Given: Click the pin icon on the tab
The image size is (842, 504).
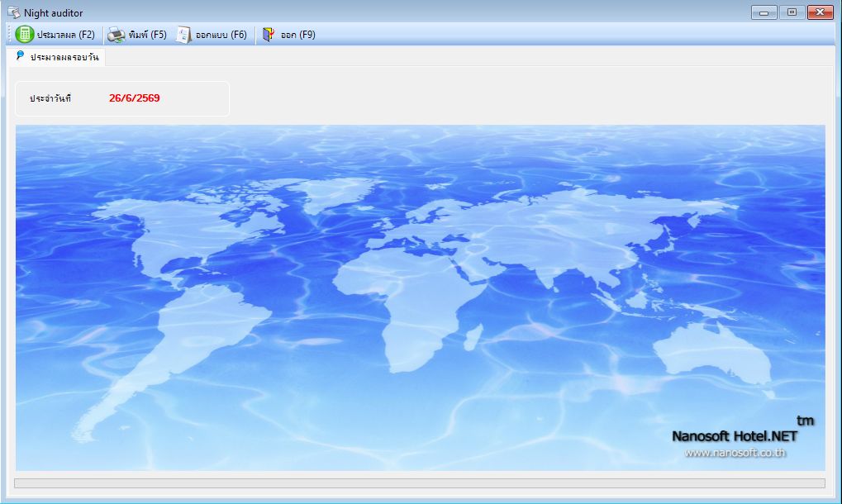Looking at the screenshot, I should coord(20,55).
